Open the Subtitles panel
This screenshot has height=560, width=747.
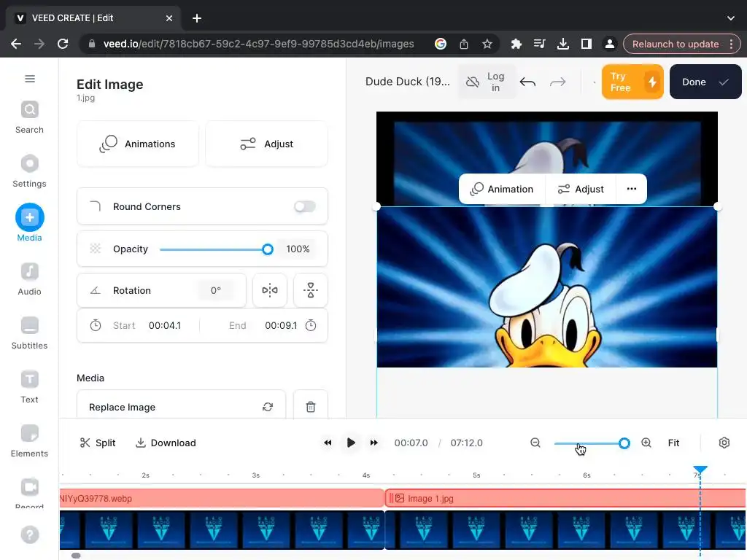tap(29, 333)
